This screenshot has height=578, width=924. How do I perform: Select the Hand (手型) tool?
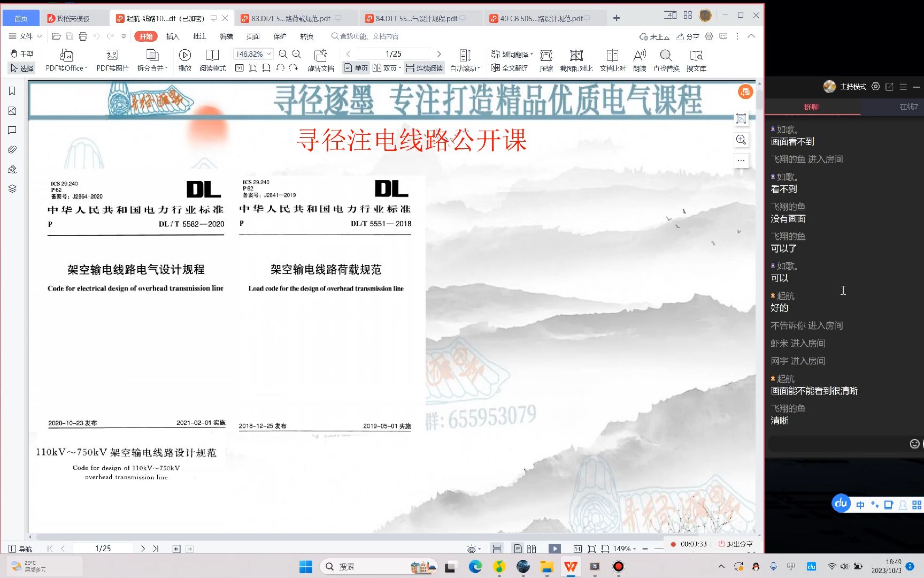(22, 54)
